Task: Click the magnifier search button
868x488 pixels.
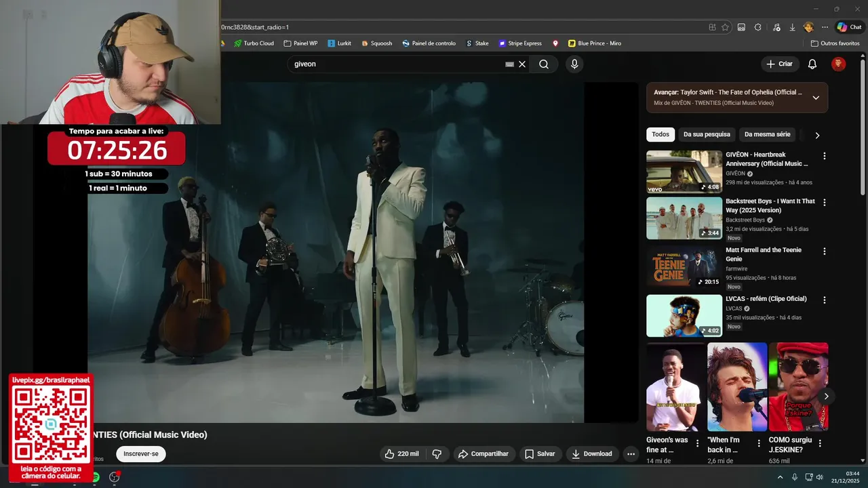Action: point(544,64)
